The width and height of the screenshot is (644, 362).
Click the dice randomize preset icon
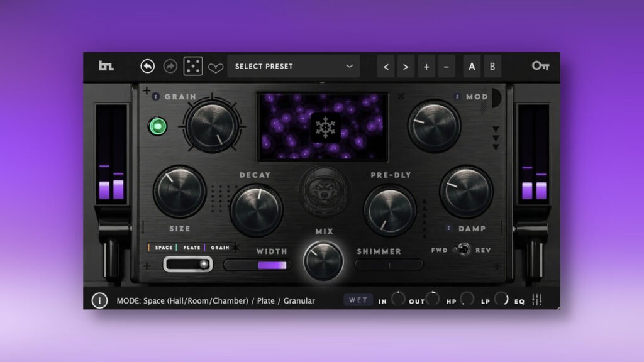point(193,66)
